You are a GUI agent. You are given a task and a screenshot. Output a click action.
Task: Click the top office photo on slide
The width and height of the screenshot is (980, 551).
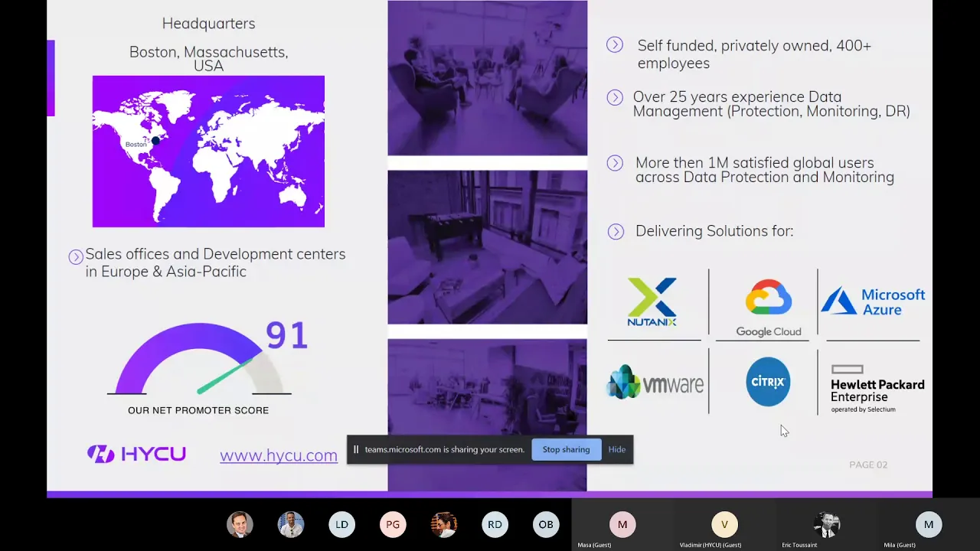click(x=487, y=78)
